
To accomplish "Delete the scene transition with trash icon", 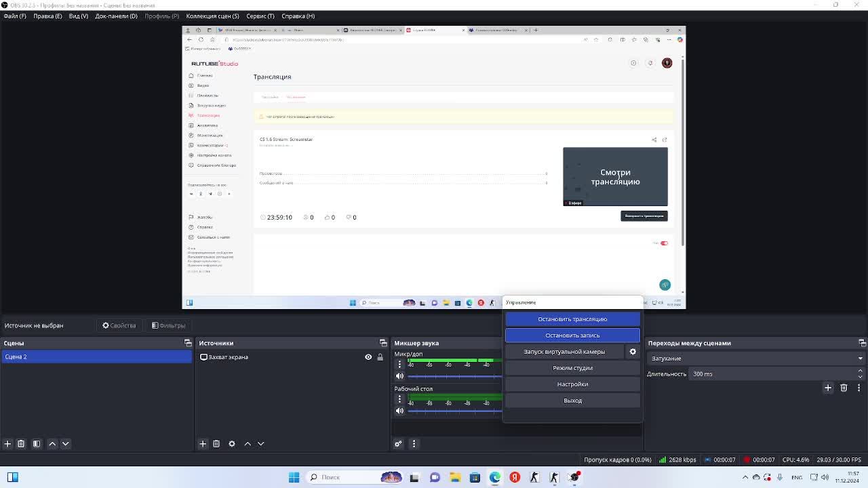I will click(844, 388).
